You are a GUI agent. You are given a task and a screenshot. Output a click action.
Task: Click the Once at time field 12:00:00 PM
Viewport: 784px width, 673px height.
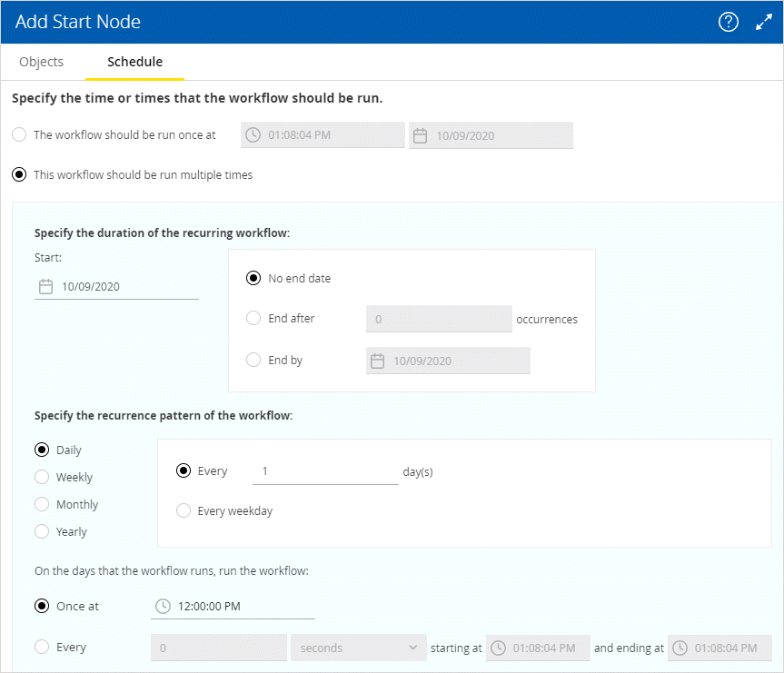click(x=233, y=606)
